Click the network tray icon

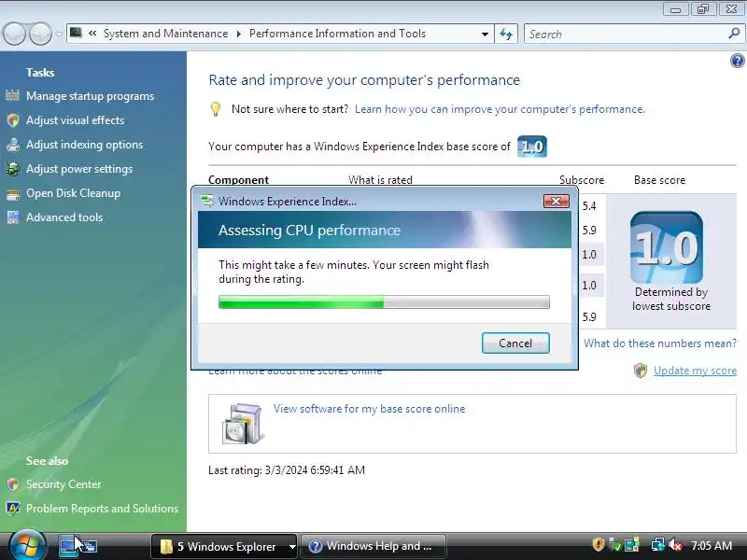click(x=658, y=544)
